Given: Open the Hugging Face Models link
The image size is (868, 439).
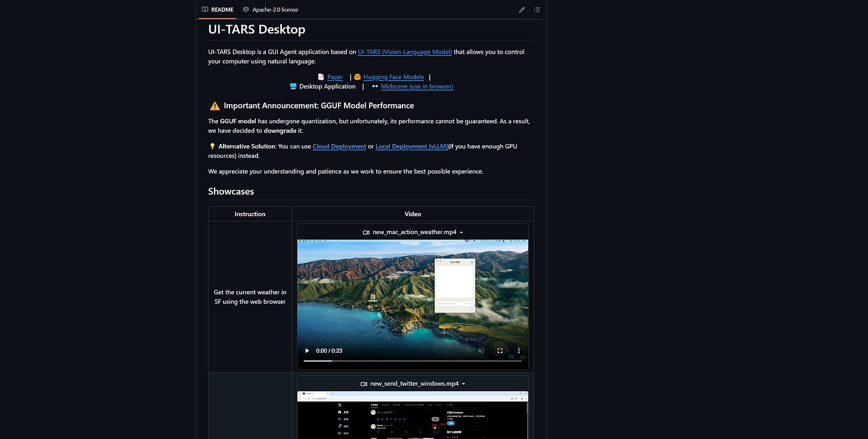Looking at the screenshot, I should pyautogui.click(x=393, y=77).
